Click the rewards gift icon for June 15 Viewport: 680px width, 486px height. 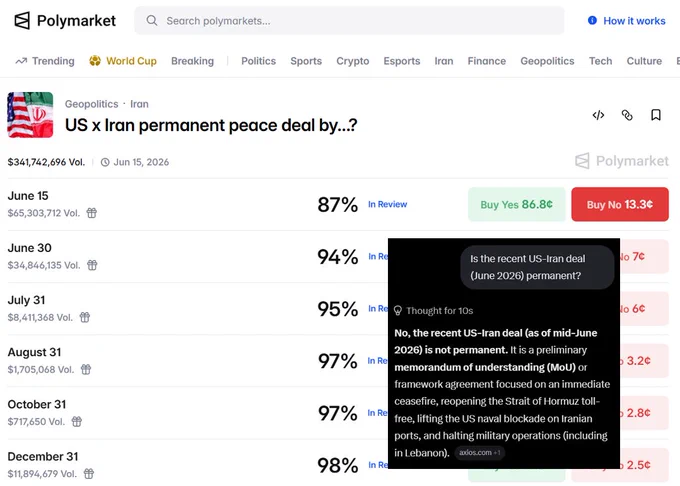coord(92,213)
